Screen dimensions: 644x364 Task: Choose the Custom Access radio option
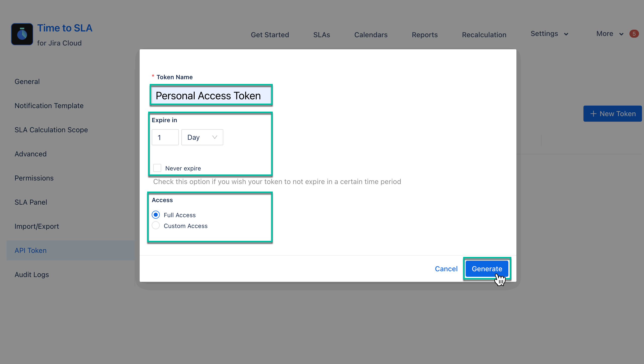(x=156, y=225)
